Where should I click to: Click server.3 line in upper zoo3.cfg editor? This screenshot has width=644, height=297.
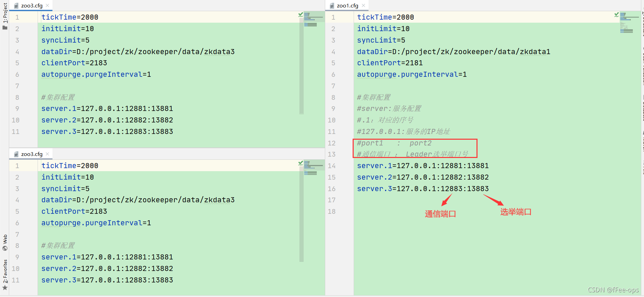click(107, 132)
